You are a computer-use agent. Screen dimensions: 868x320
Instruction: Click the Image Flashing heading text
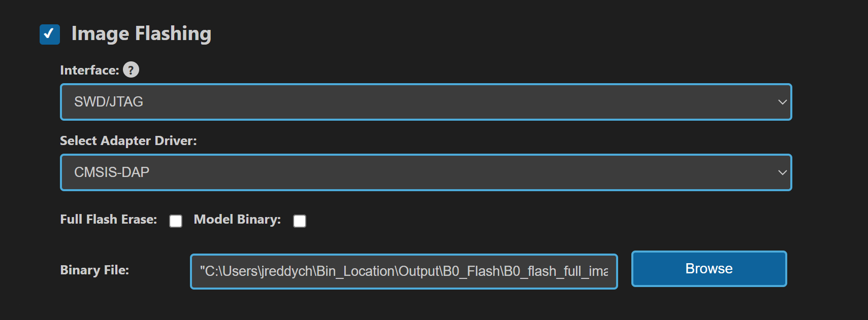click(x=141, y=33)
